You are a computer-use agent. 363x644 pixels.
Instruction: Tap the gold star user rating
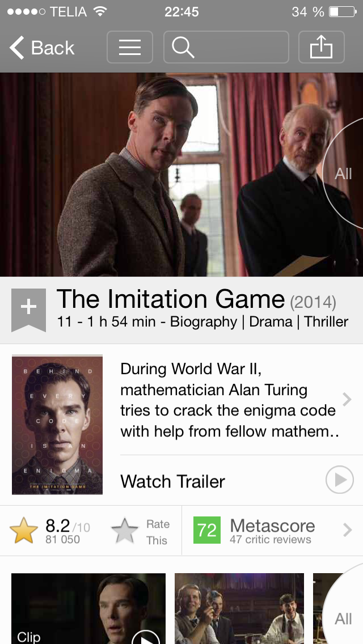(24, 531)
